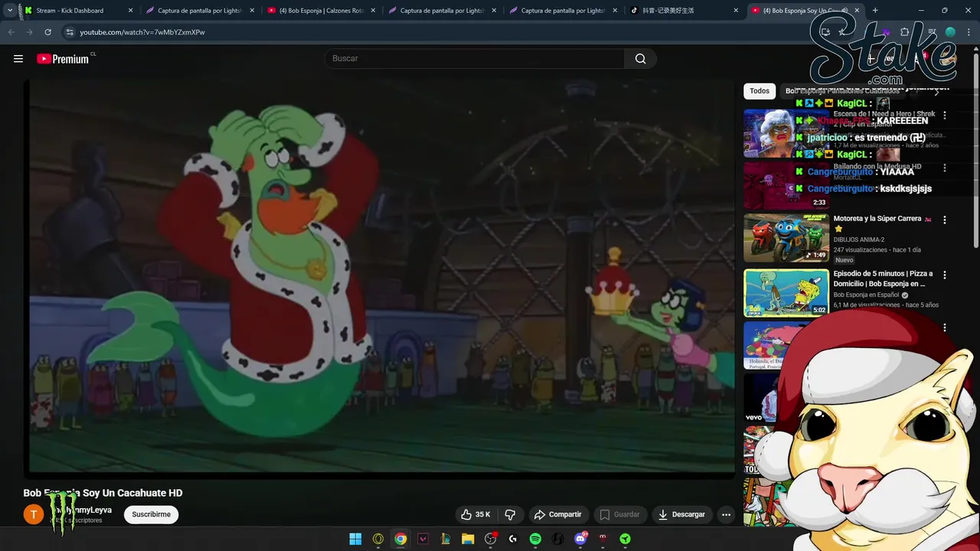
Task: Close the Stream - Kick Dashboard tab
Action: (130, 11)
